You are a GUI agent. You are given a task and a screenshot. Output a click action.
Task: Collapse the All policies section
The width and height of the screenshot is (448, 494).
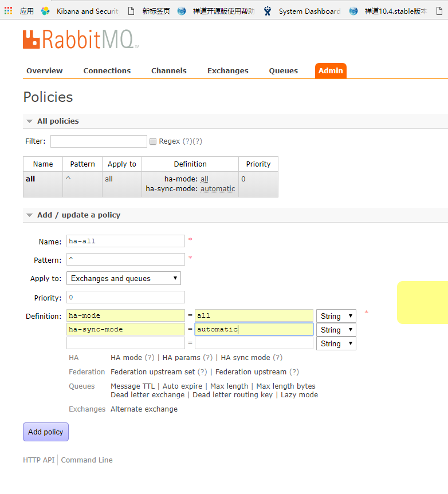pyautogui.click(x=58, y=121)
